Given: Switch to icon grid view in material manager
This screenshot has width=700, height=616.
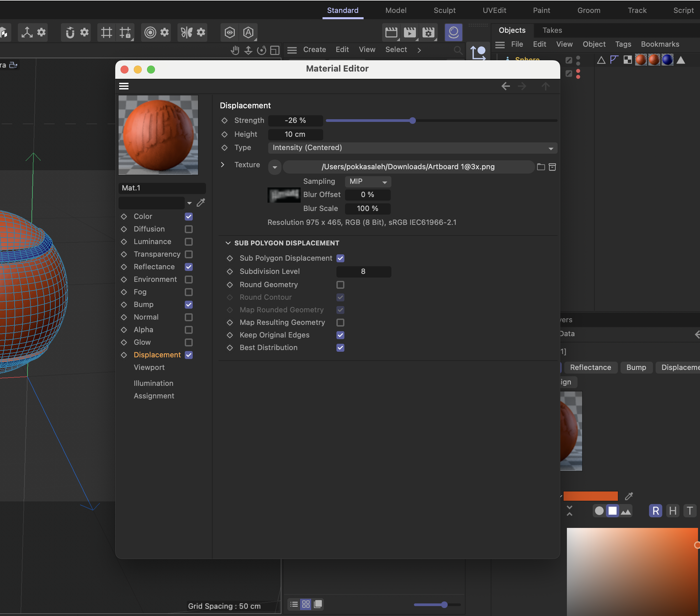Looking at the screenshot, I should (x=306, y=604).
